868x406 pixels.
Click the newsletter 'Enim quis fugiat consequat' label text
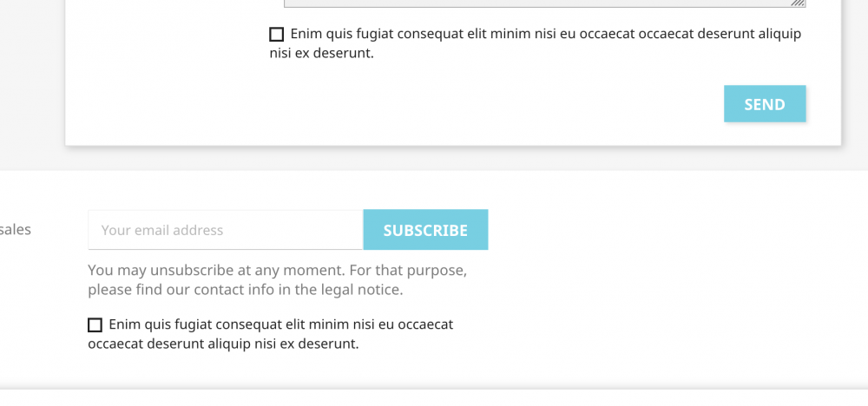pos(271,334)
